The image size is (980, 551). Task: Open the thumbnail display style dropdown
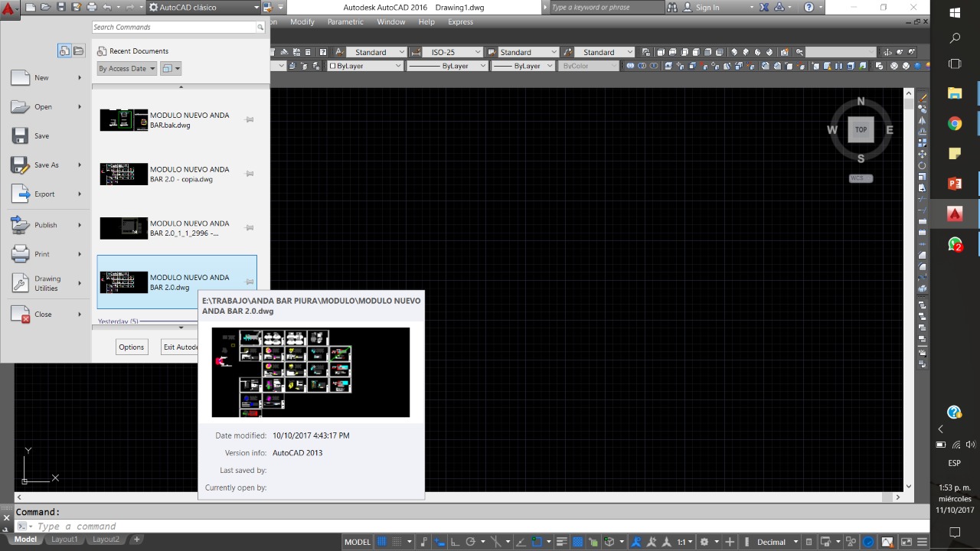click(171, 68)
